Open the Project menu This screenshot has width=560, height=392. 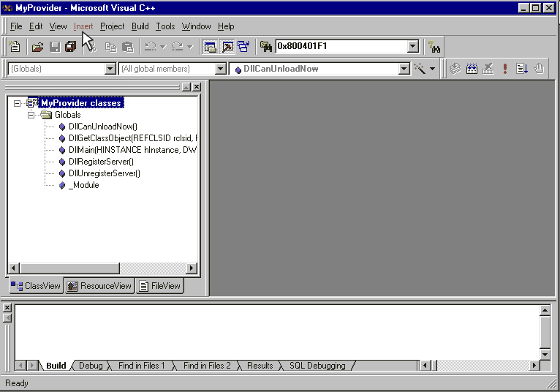112,26
